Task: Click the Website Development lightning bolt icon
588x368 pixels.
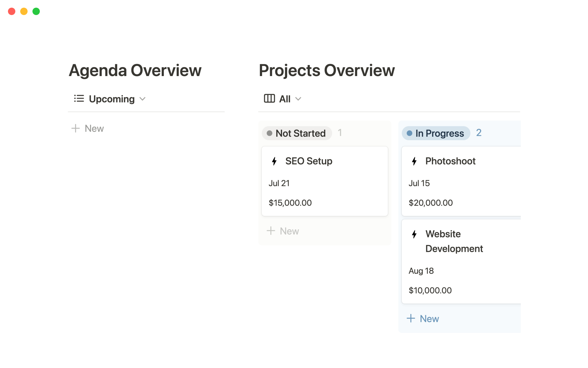Action: coord(414,234)
